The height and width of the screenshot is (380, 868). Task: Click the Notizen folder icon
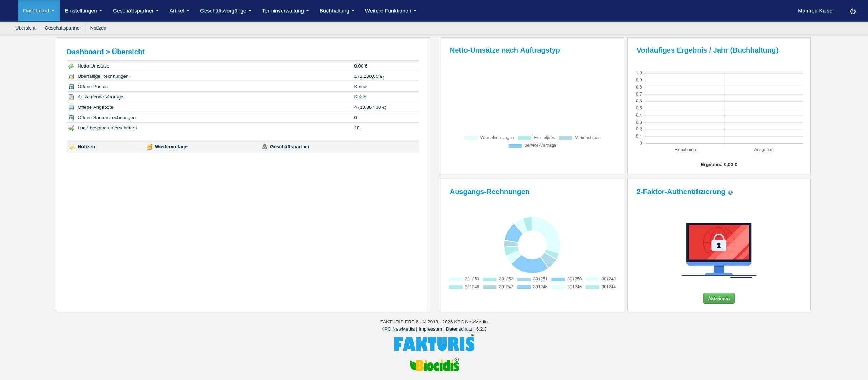[72, 147]
